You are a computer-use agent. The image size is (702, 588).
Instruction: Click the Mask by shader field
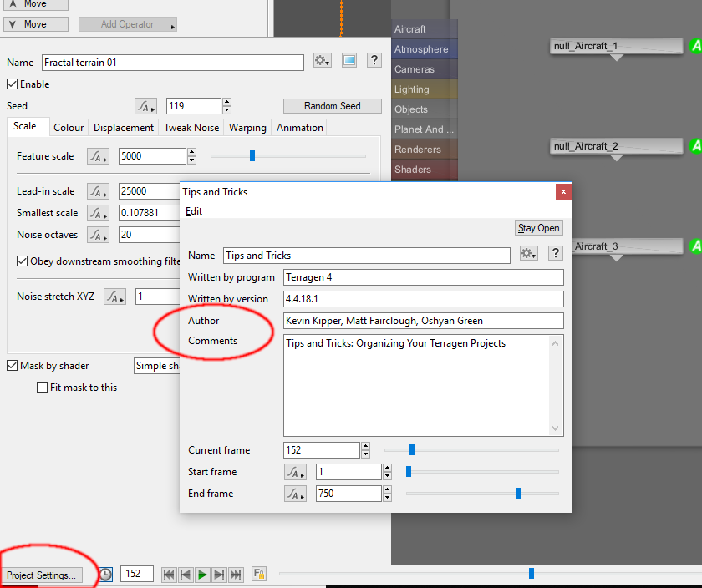coord(157,366)
